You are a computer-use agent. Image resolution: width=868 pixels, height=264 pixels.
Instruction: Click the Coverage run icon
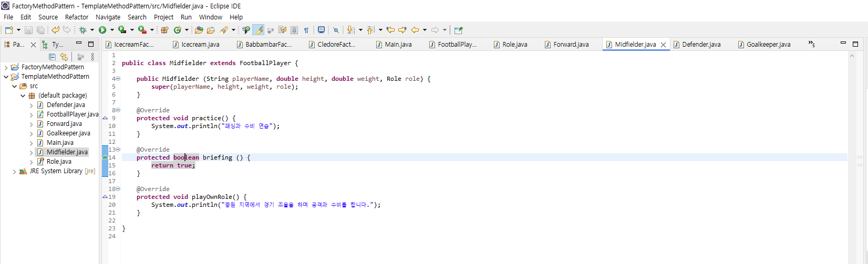pyautogui.click(x=122, y=30)
